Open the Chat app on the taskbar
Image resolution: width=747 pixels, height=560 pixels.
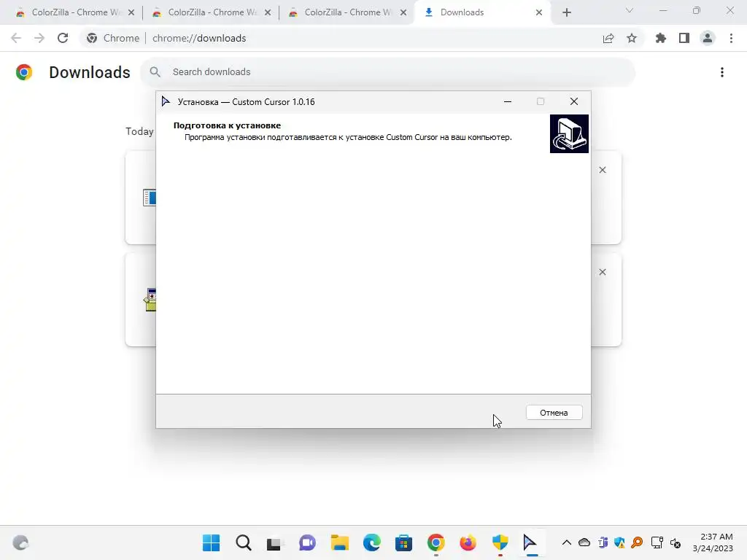point(307,542)
